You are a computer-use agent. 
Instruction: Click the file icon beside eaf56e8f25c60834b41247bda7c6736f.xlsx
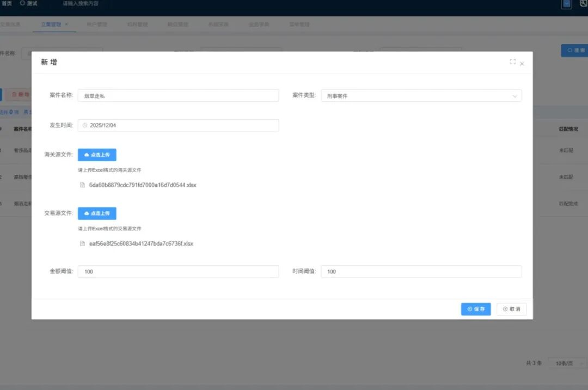pyautogui.click(x=83, y=243)
